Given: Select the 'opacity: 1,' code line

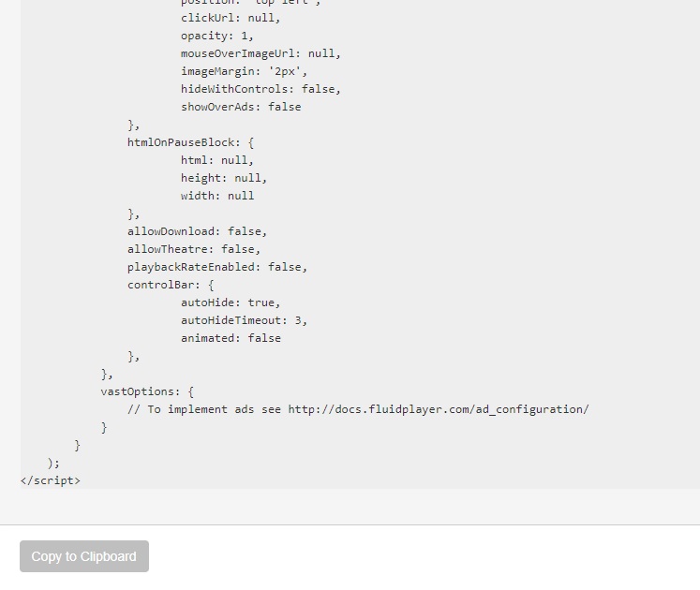Looking at the screenshot, I should point(217,36).
